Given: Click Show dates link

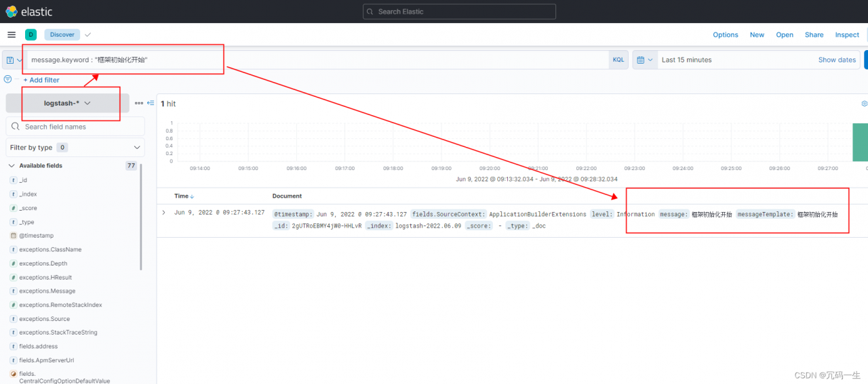Looking at the screenshot, I should click(837, 60).
